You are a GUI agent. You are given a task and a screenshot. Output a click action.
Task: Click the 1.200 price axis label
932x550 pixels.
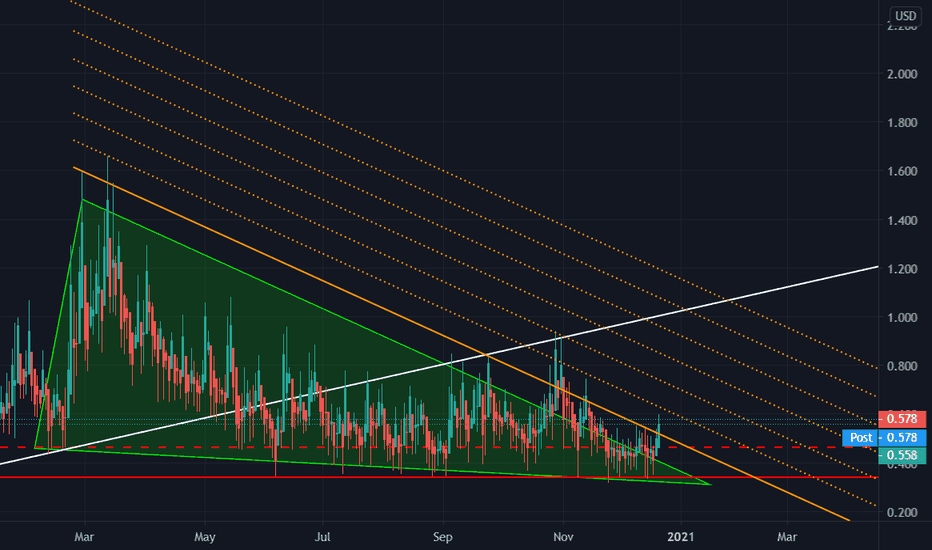pos(902,269)
